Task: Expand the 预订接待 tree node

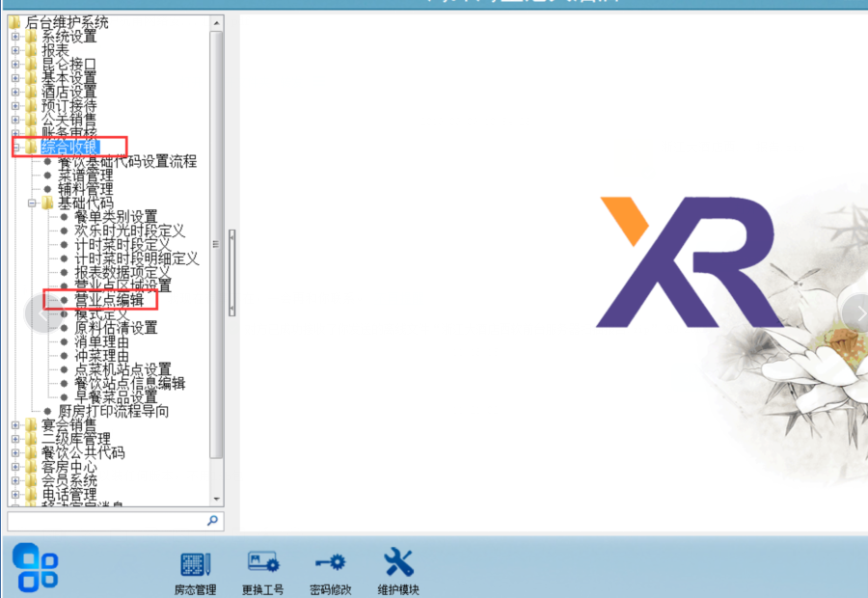Action: tap(15, 106)
